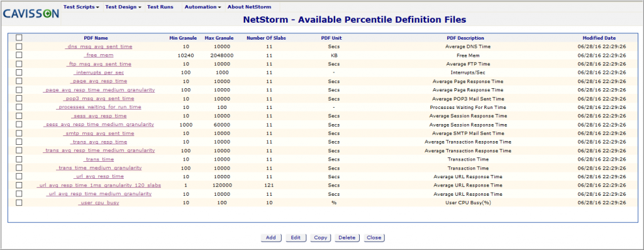Tick the select-all checkbox in header
The image size is (644, 250).
19,37
